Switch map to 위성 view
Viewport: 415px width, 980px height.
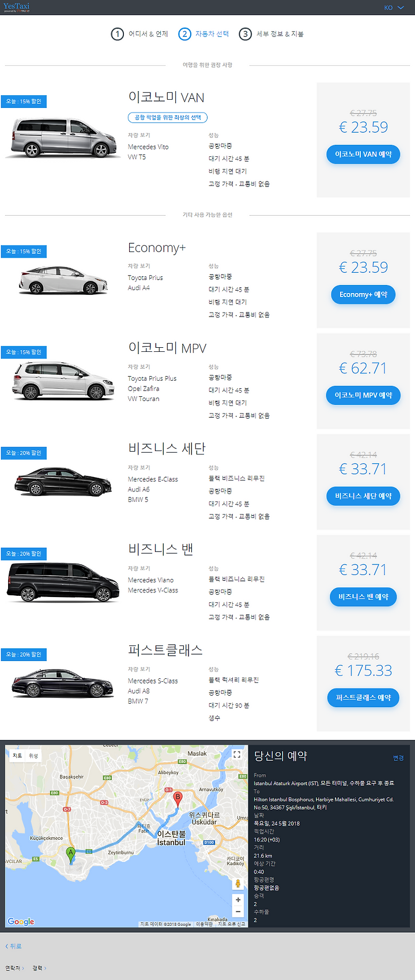tap(33, 756)
